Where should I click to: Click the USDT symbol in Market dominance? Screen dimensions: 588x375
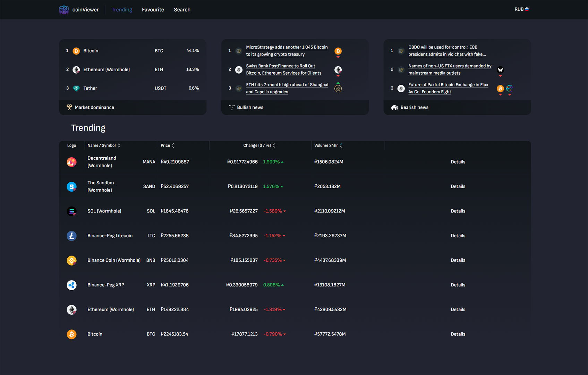161,89
